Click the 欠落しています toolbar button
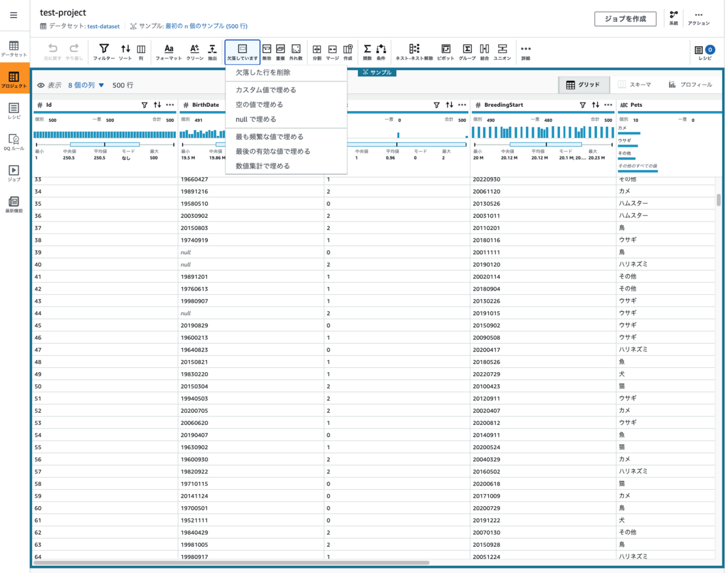The width and height of the screenshot is (728, 573). click(x=242, y=52)
